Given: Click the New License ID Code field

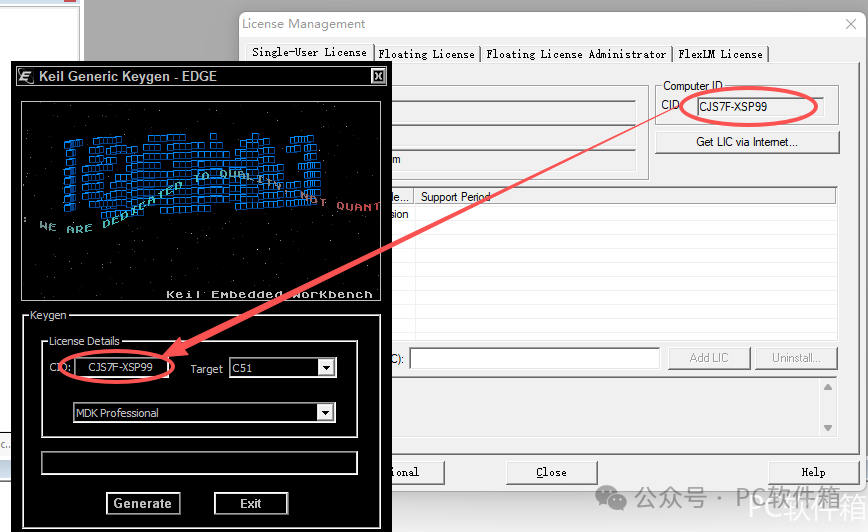Looking at the screenshot, I should click(535, 358).
